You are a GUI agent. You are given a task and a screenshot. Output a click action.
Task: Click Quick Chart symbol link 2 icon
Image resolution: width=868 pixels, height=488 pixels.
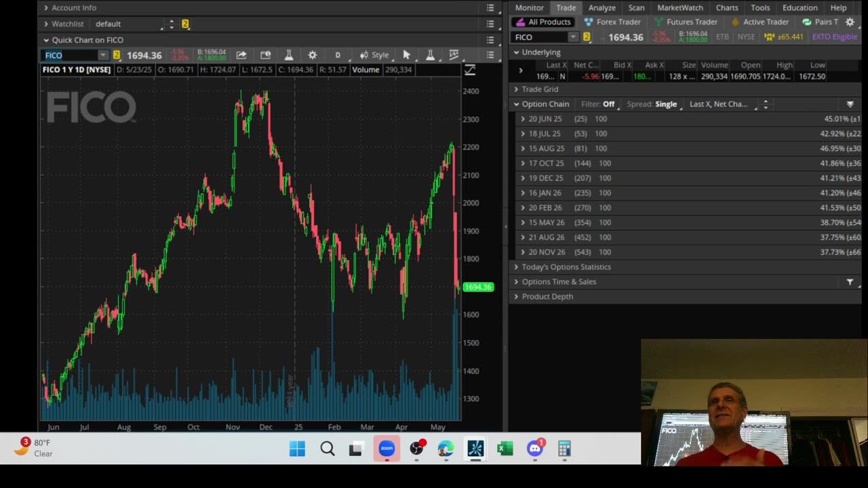pos(117,55)
